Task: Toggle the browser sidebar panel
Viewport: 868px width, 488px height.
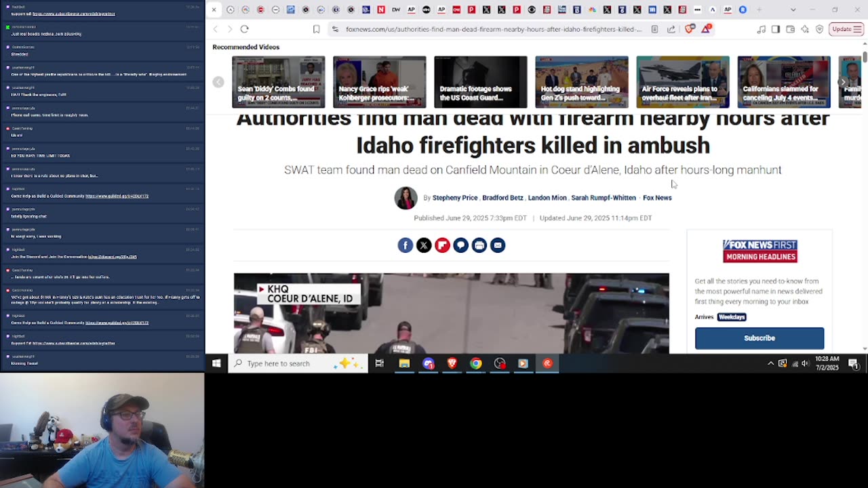Action: click(776, 29)
